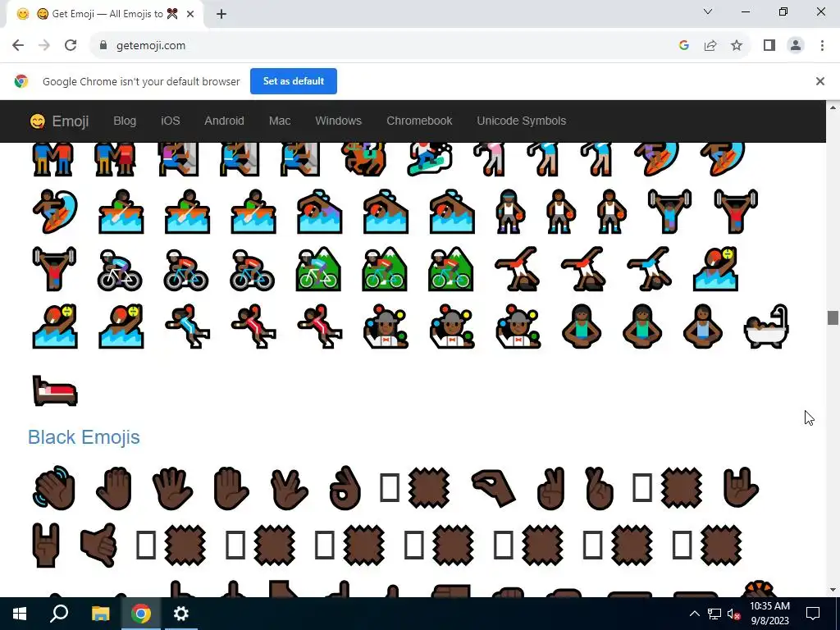Open Chrome three-dot menu
Viewport: 840px width, 630px height.
coord(822,46)
